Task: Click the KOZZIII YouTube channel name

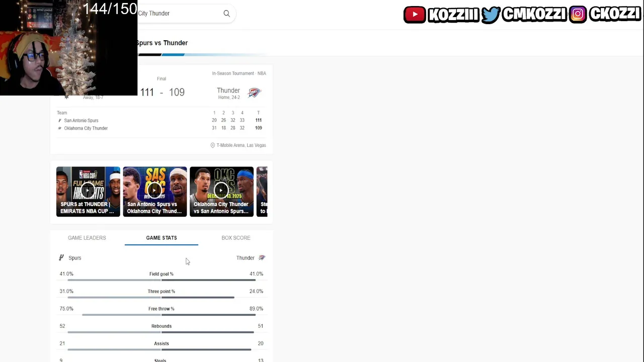Action: pos(453,15)
